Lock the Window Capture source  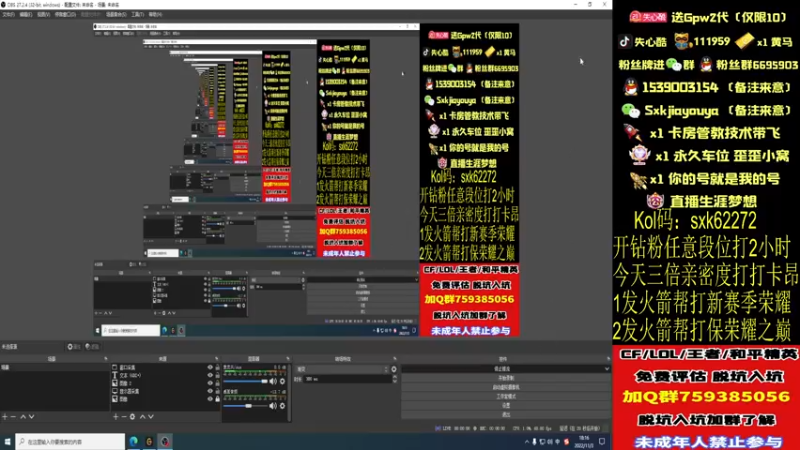[x=217, y=367]
